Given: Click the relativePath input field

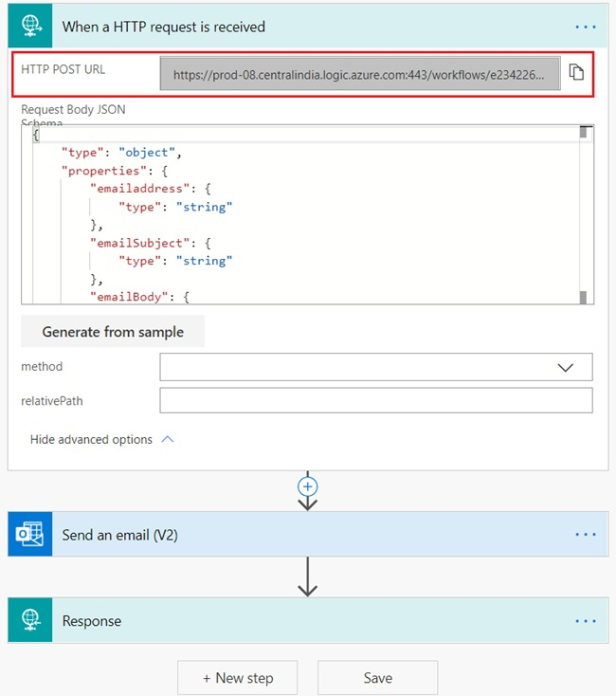Looking at the screenshot, I should click(x=375, y=401).
